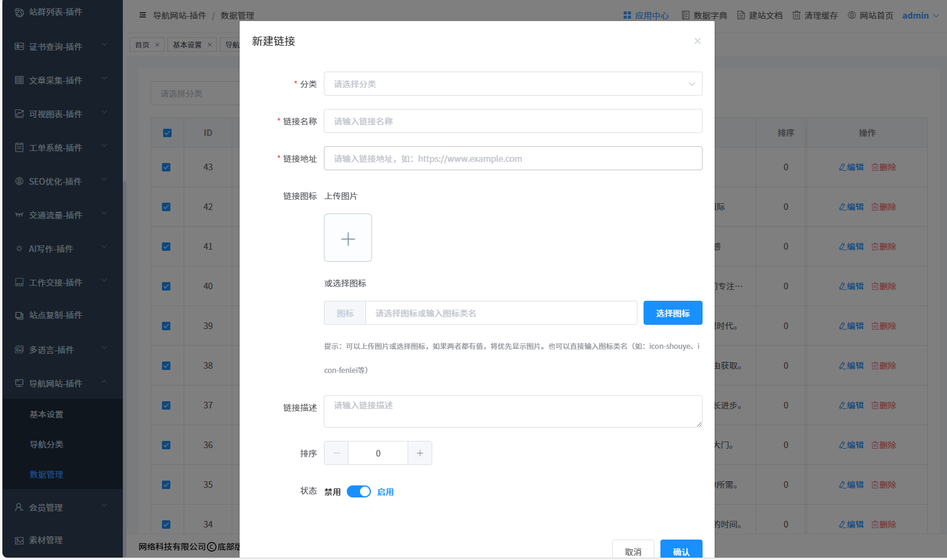Click the 数据字典 icon in header
Viewport: 947px width, 560px height.
coord(686,16)
